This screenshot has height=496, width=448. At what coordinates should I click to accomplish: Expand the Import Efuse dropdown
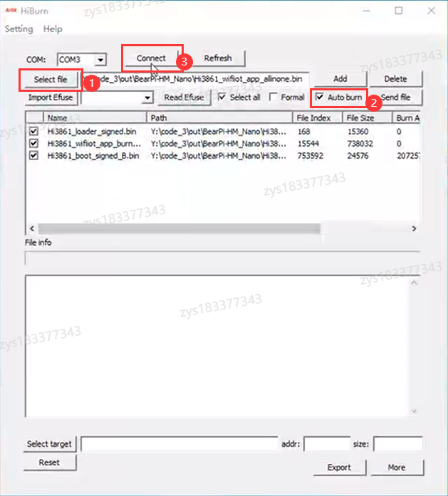[147, 97]
